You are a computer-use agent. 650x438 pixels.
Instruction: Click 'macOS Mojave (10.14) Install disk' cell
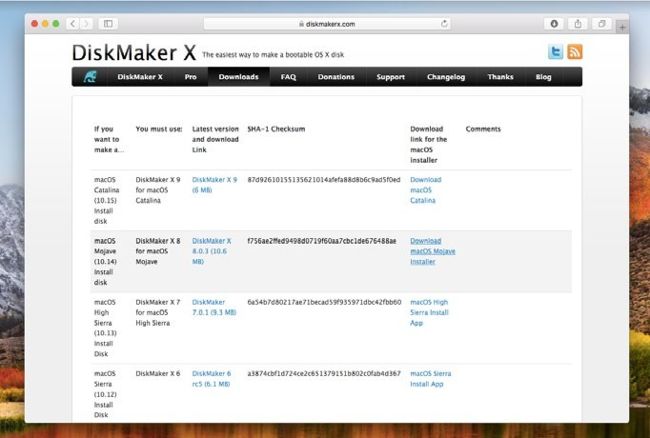[105, 261]
